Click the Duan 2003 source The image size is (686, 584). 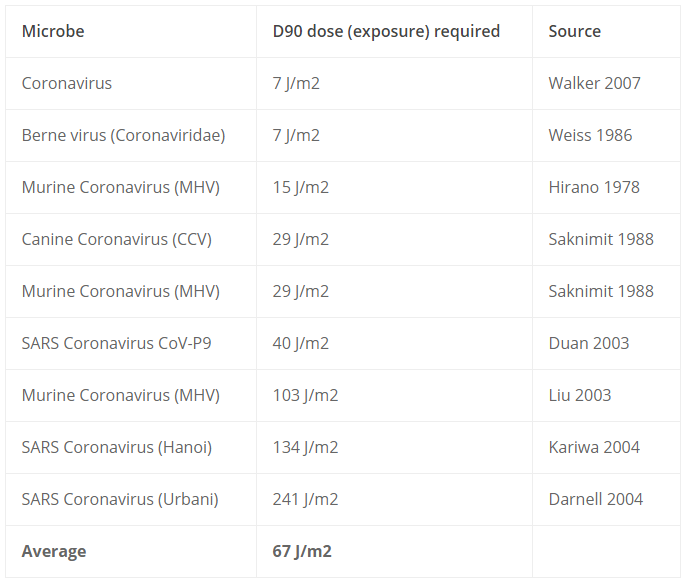click(588, 343)
